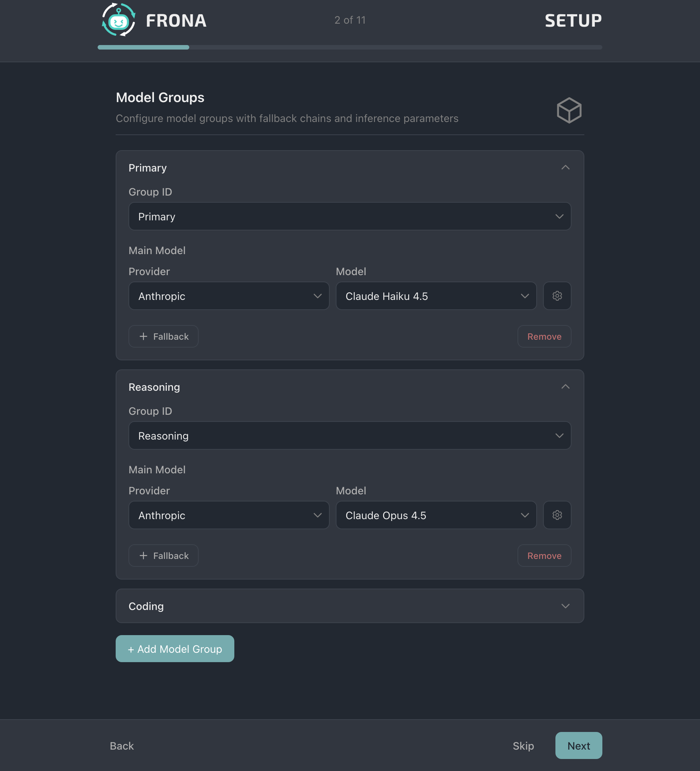700x771 pixels.
Task: Click Next to continue setup
Action: [x=578, y=745]
